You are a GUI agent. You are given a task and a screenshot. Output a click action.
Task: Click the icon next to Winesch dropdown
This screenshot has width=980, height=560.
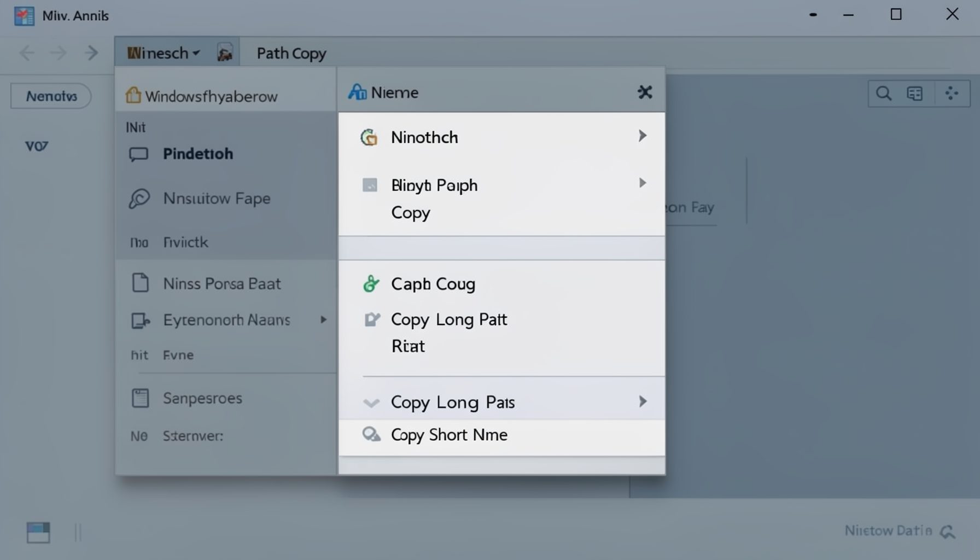pyautogui.click(x=225, y=53)
